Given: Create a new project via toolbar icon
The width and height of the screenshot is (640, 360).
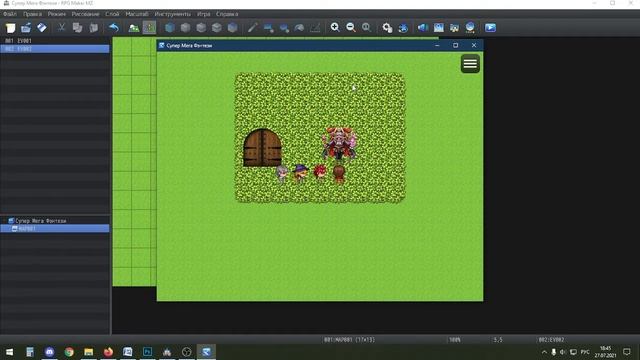Looking at the screenshot, I should click(x=10, y=27).
